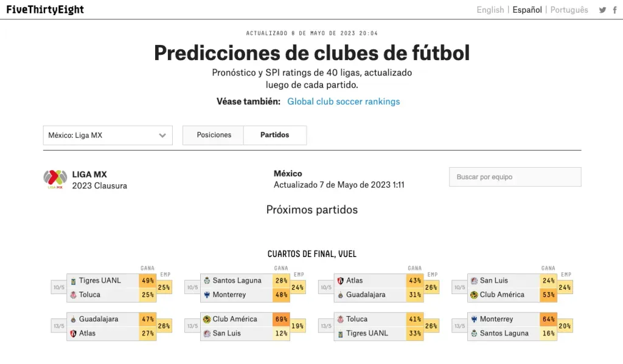The image size is (623, 364).
Task: Switch language to Português
Action: pos(569,10)
